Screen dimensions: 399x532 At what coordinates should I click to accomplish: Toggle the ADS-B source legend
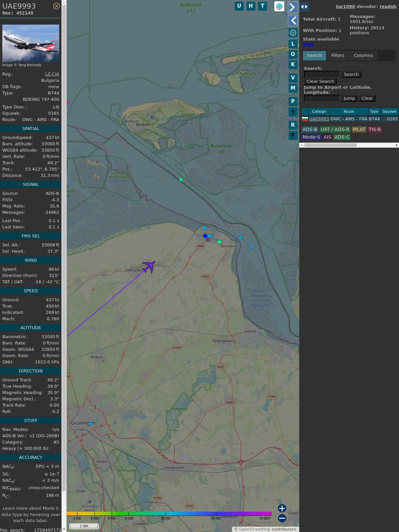click(310, 130)
